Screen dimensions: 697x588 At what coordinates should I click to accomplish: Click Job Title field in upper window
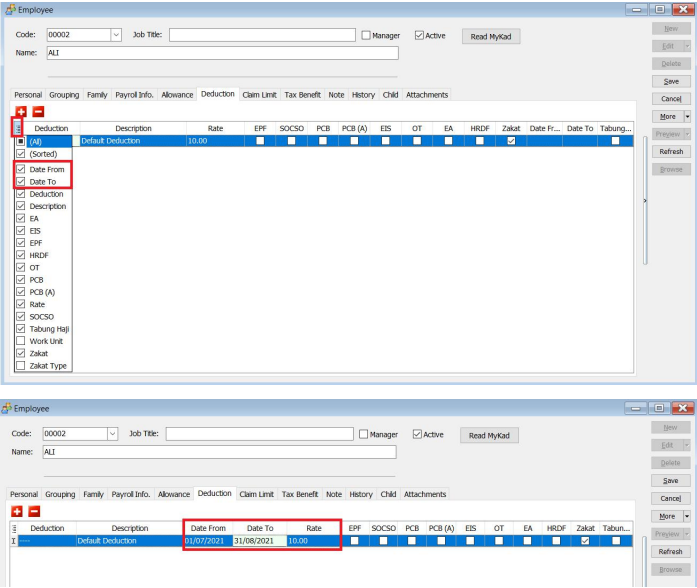point(263,35)
